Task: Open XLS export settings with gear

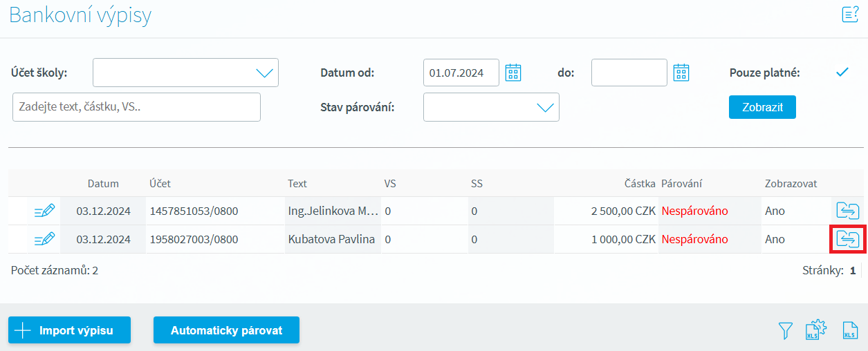Action: 816,331
